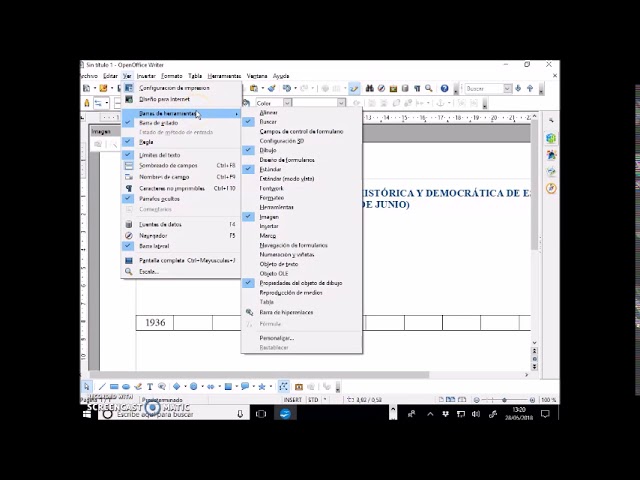The image size is (640, 480).
Task: Click the help icon in the toolbar
Action: 444,89
